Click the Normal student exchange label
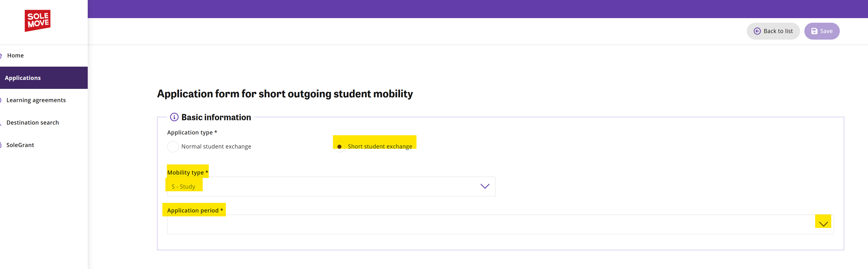The height and width of the screenshot is (269, 868). pos(216,147)
